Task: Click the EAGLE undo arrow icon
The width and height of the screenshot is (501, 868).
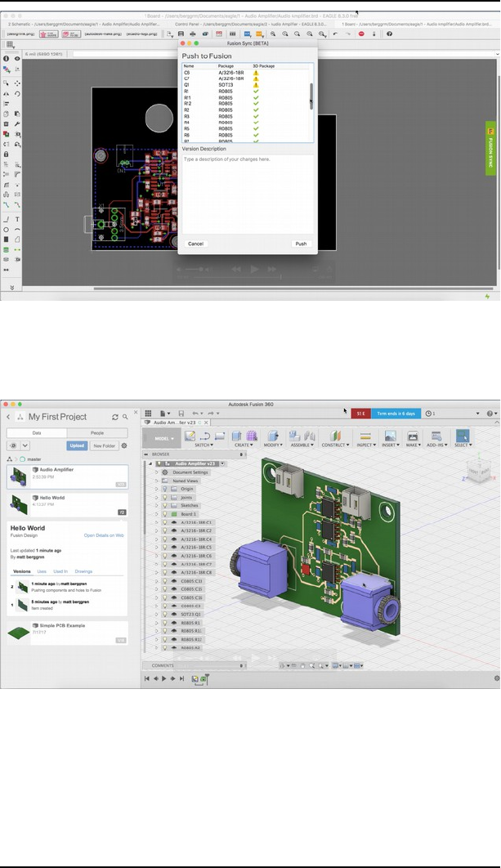Action: pyautogui.click(x=335, y=34)
